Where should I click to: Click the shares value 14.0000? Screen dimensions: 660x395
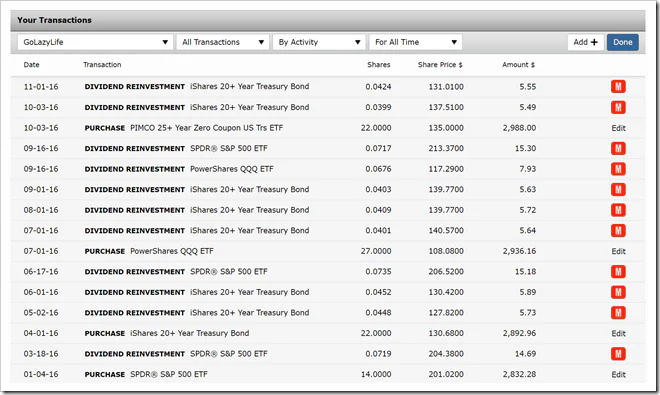point(376,374)
